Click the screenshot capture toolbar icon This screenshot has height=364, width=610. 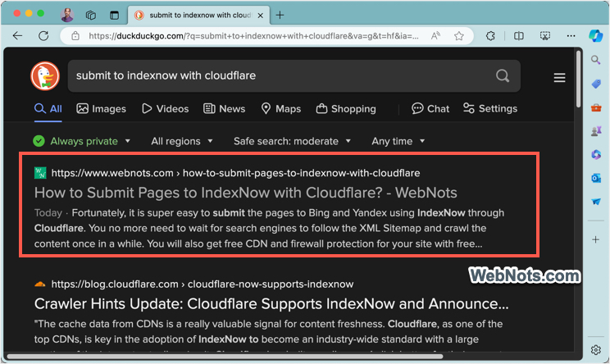pos(545,36)
